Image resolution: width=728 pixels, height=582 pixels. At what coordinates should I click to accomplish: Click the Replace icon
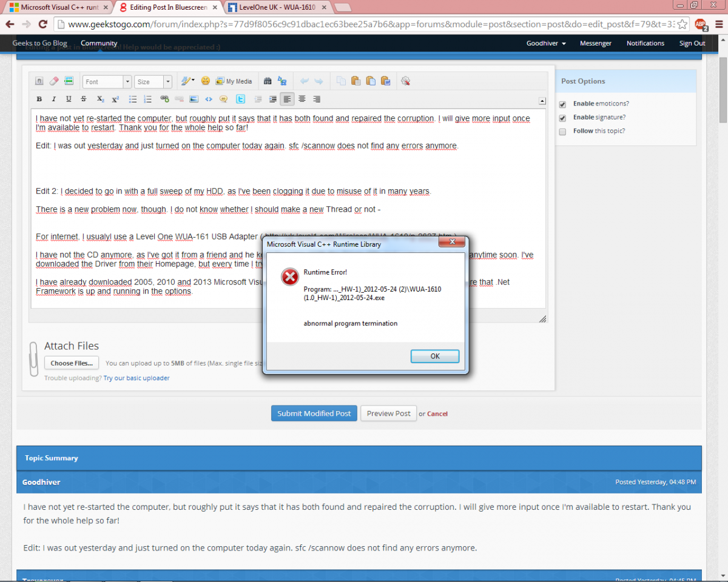pos(282,81)
